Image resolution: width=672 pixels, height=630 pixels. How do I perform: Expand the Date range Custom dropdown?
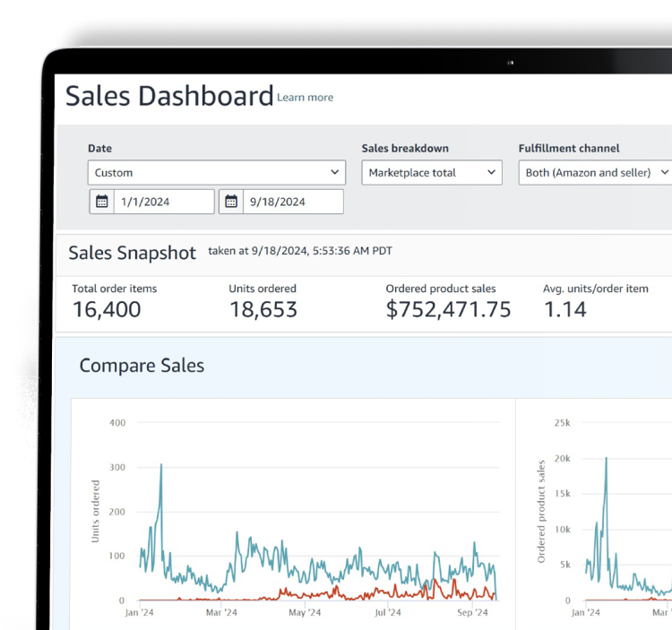click(x=215, y=172)
